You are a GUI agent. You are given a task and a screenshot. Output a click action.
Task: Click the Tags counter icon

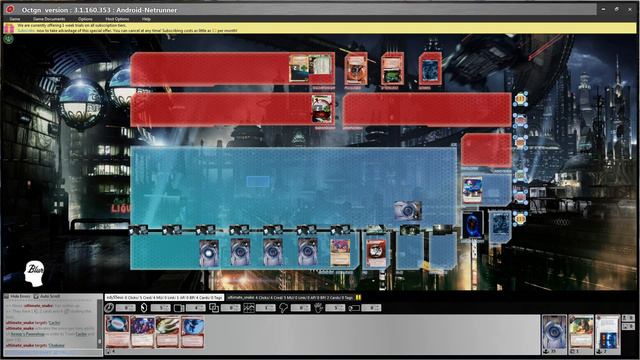tap(353, 308)
